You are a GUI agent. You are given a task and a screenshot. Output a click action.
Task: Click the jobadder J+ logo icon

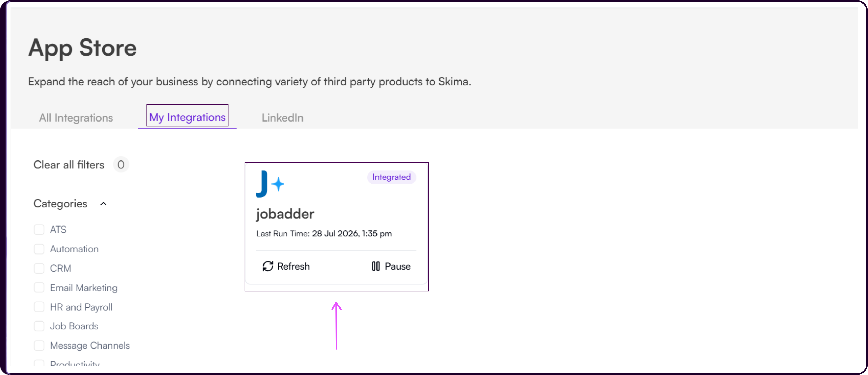pyautogui.click(x=270, y=184)
